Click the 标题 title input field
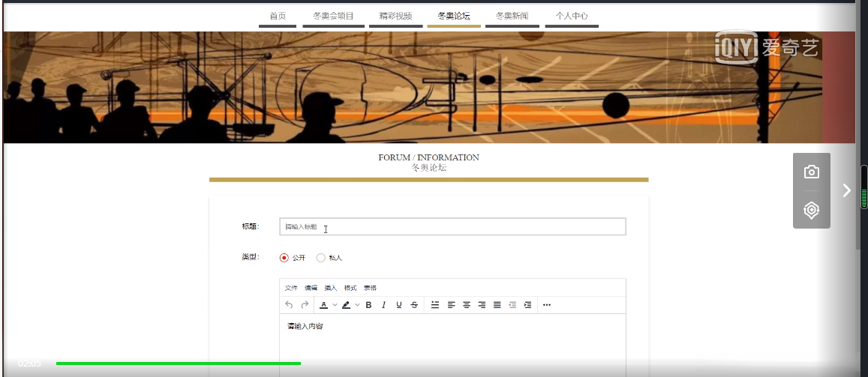Image resolution: width=868 pixels, height=377 pixels. (x=453, y=226)
